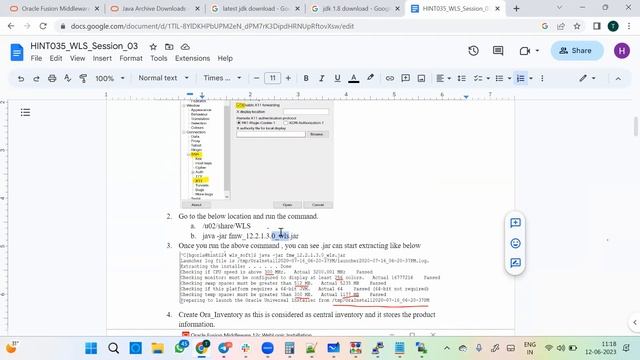Open the checklist options dropdown
The height and width of the screenshot is (360, 640).
(488, 78)
